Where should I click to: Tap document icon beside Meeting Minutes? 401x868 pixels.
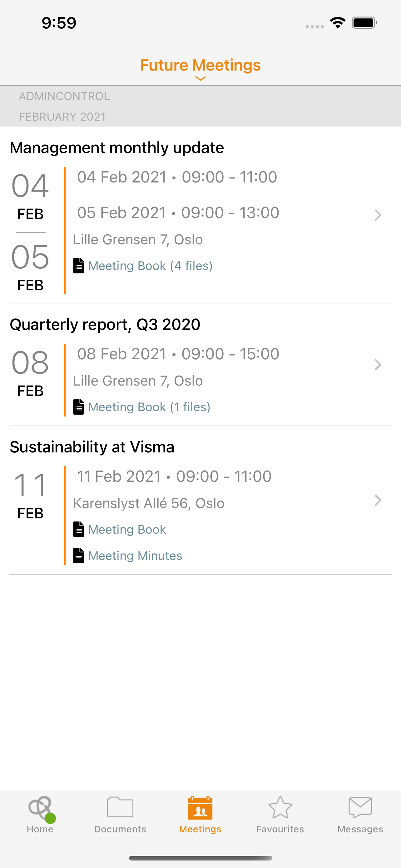coord(79,556)
